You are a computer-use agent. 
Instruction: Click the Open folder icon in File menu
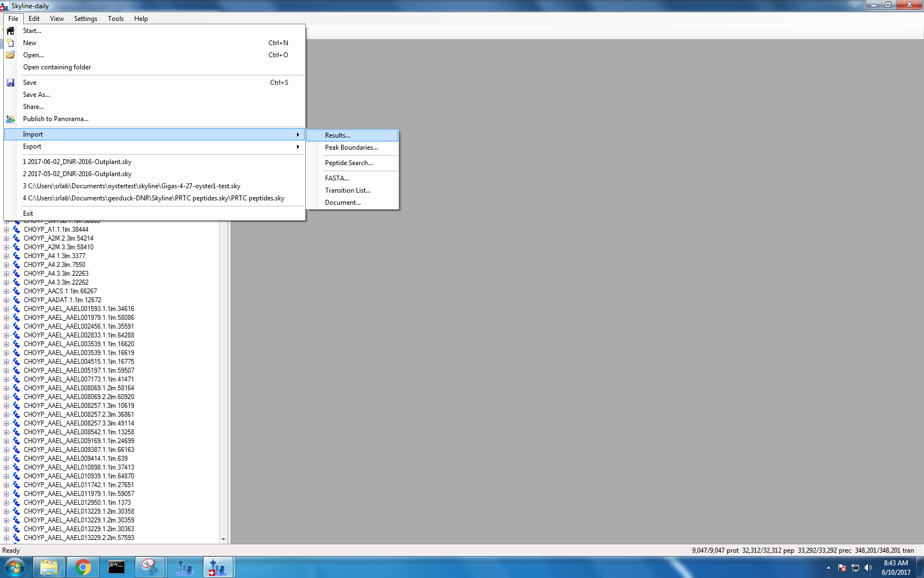10,55
